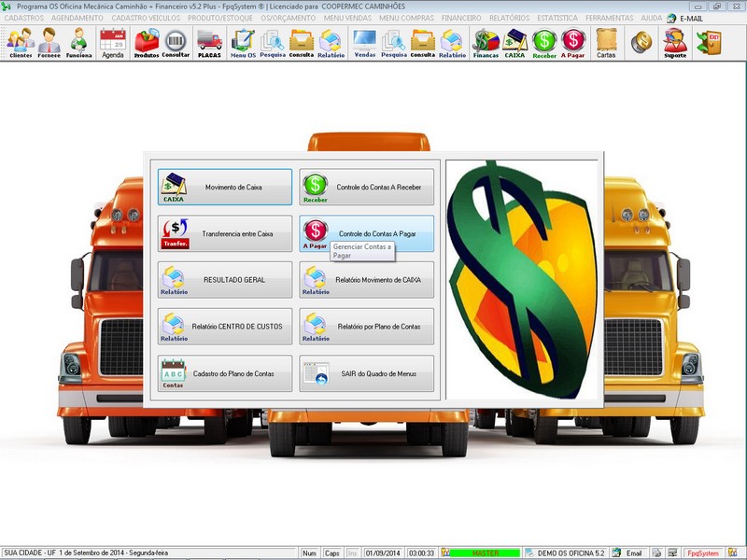
Task: Click the E-MAIL globe icon in menu bar
Action: point(671,18)
